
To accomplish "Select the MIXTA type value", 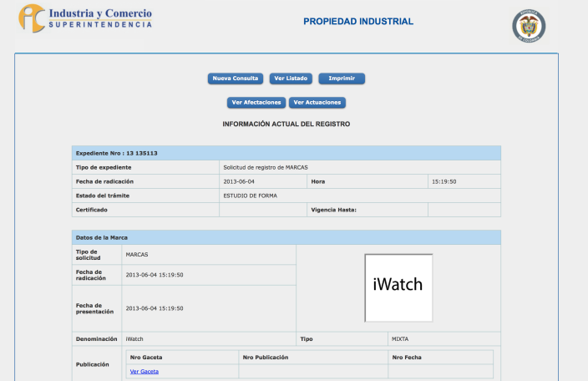I will coord(400,338).
